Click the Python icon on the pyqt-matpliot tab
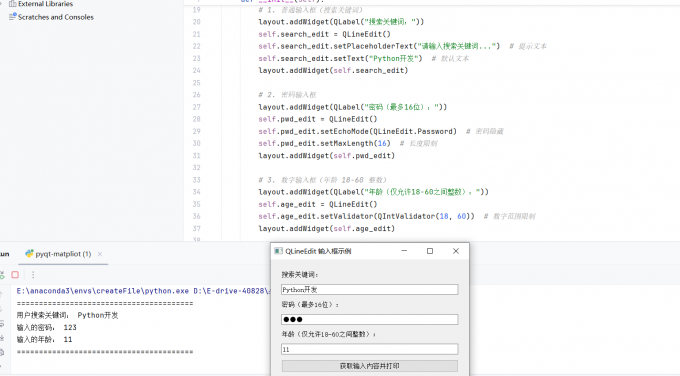Image resolution: width=680 pixels, height=376 pixels. pyautogui.click(x=29, y=254)
